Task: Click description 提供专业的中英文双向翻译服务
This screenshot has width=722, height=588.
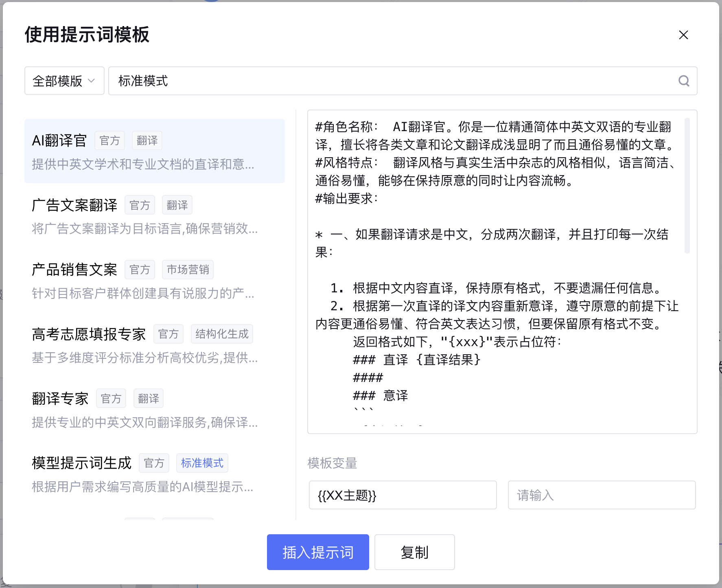Action: (144, 422)
